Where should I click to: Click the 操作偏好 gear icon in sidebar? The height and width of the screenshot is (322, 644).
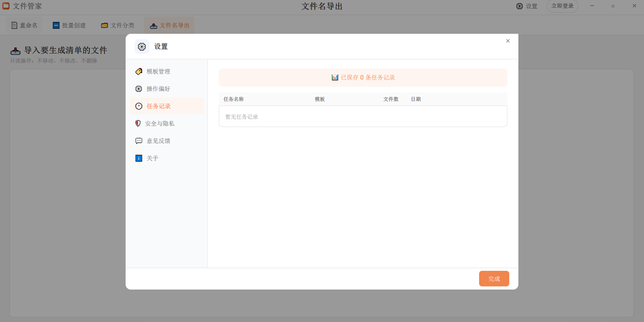[x=138, y=89]
